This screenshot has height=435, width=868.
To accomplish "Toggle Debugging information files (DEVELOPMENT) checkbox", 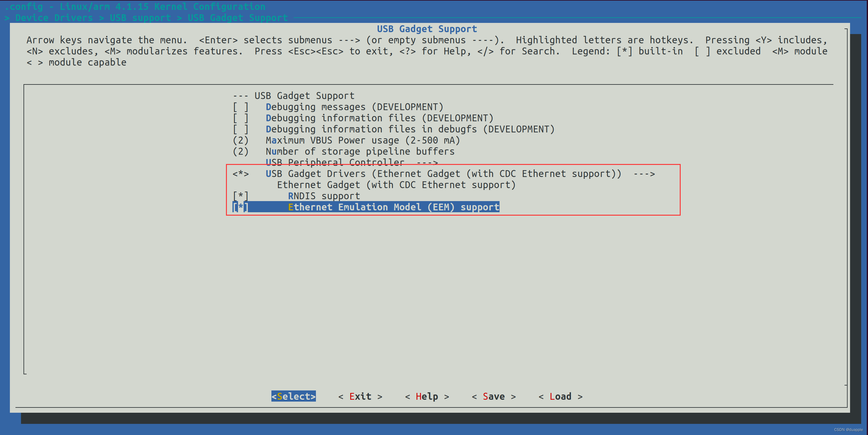I will click(x=240, y=118).
